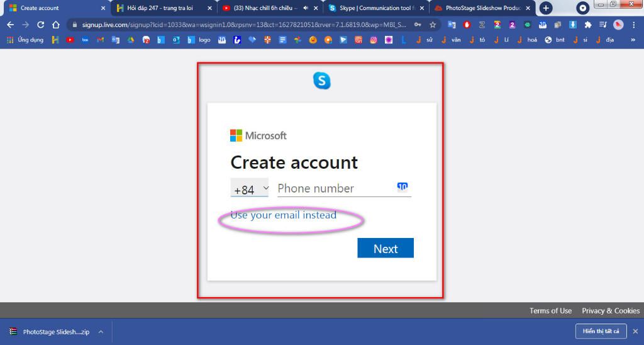
Task: Open the red hand ad-blocker extension
Action: coord(467,25)
